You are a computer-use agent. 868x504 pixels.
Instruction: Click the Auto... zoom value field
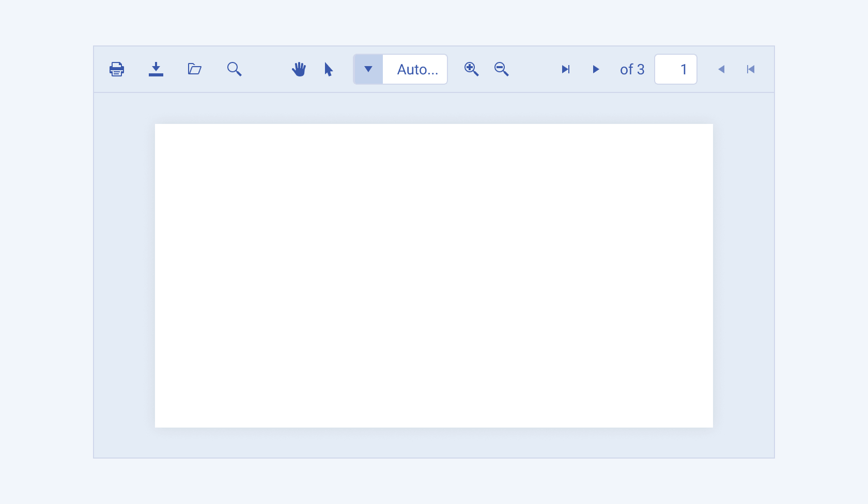pos(415,69)
